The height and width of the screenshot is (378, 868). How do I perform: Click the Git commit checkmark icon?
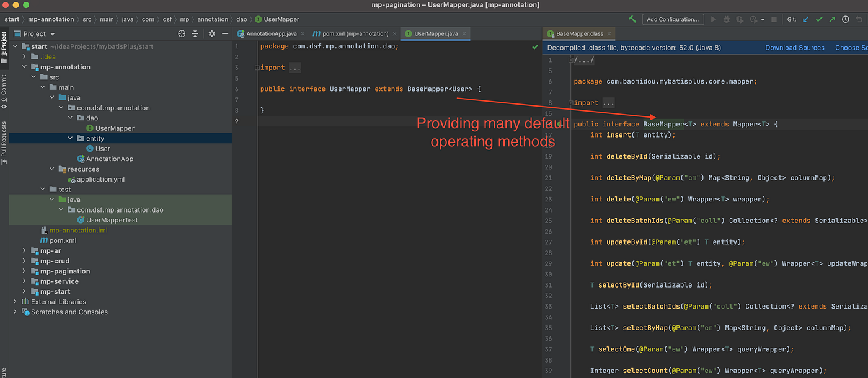pos(819,19)
